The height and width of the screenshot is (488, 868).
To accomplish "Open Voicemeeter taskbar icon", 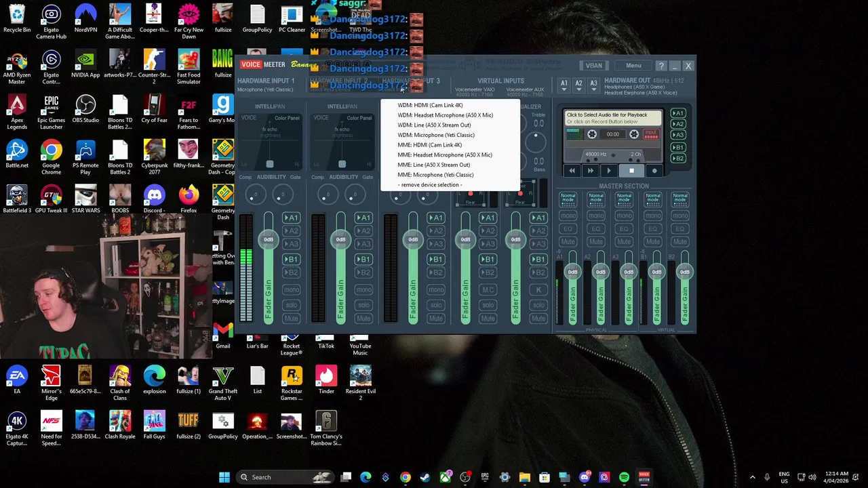I will pos(644,477).
